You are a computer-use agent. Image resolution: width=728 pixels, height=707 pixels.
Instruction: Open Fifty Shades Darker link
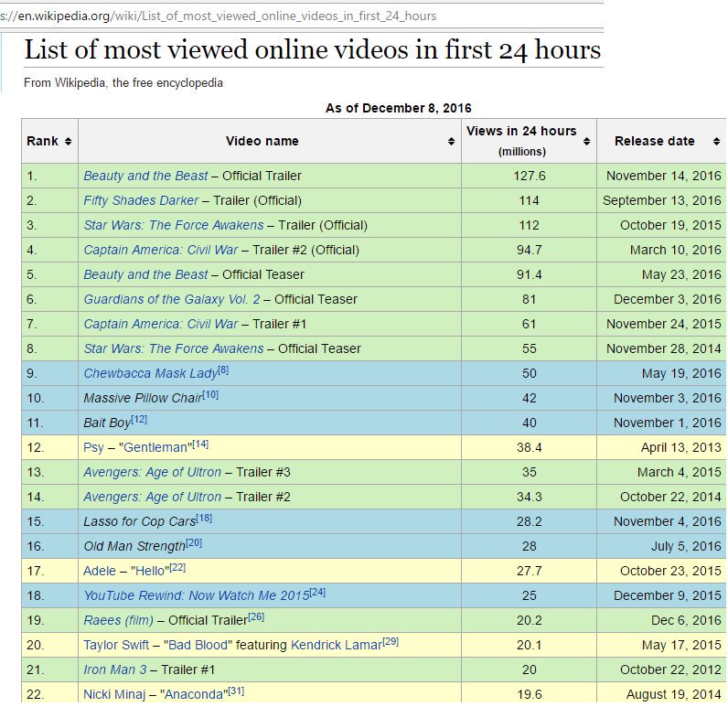[141, 200]
